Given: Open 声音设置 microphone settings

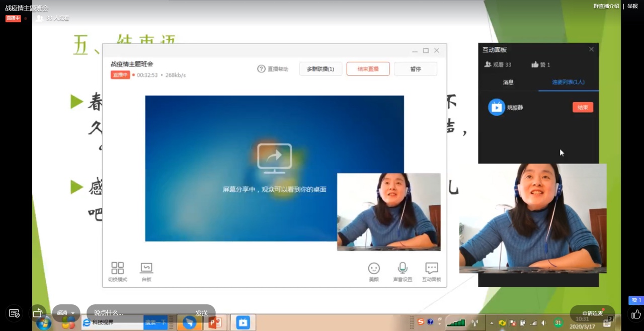Looking at the screenshot, I should pos(403,269).
